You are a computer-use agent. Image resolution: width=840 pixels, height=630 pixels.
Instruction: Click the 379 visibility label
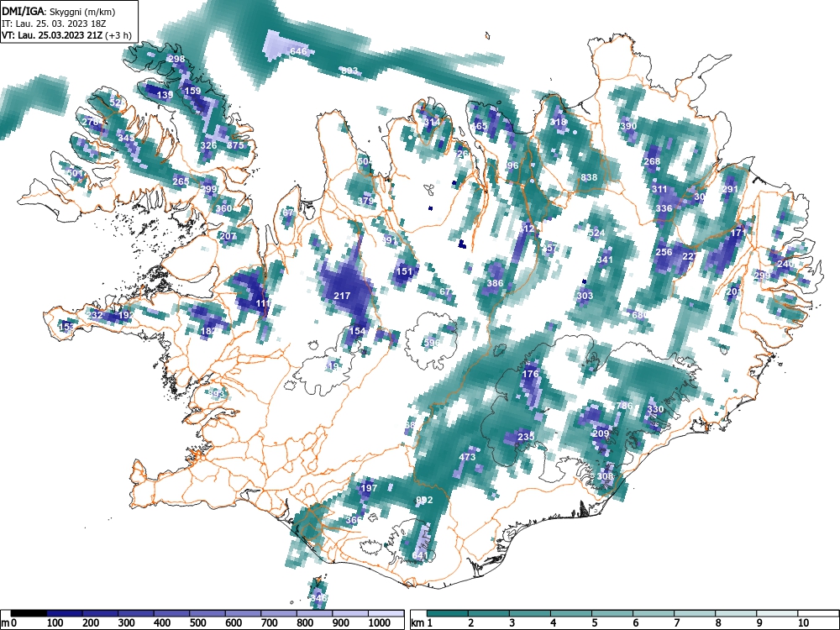pyautogui.click(x=365, y=201)
